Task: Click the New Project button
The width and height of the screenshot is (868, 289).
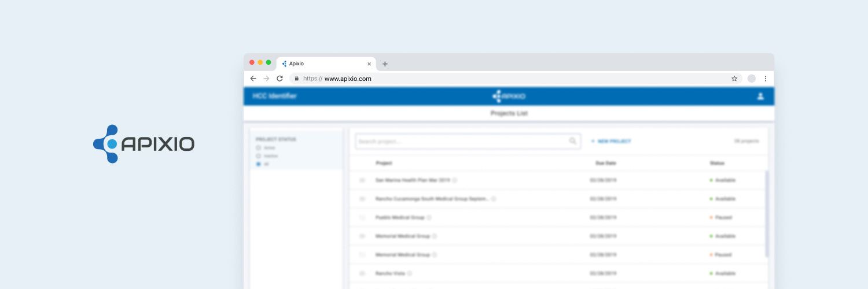Action: 611,141
